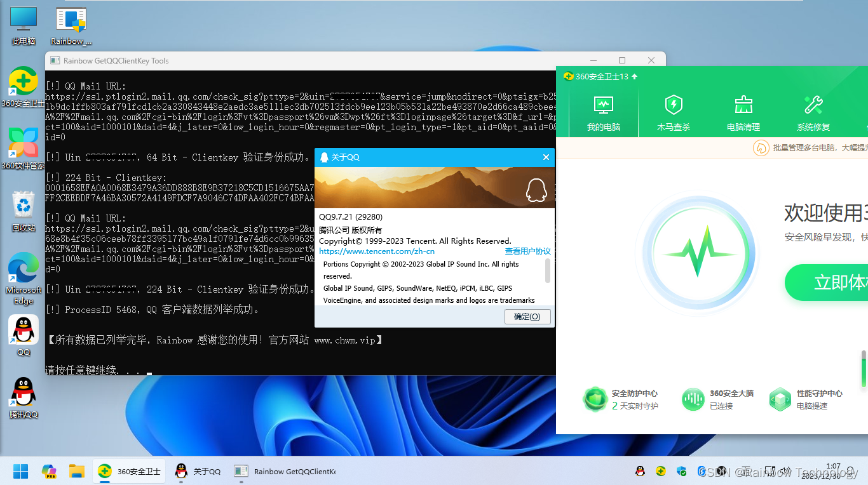868x485 pixels.
Task: Click scrollbar in 关于QQ copyright text
Action: click(548, 270)
